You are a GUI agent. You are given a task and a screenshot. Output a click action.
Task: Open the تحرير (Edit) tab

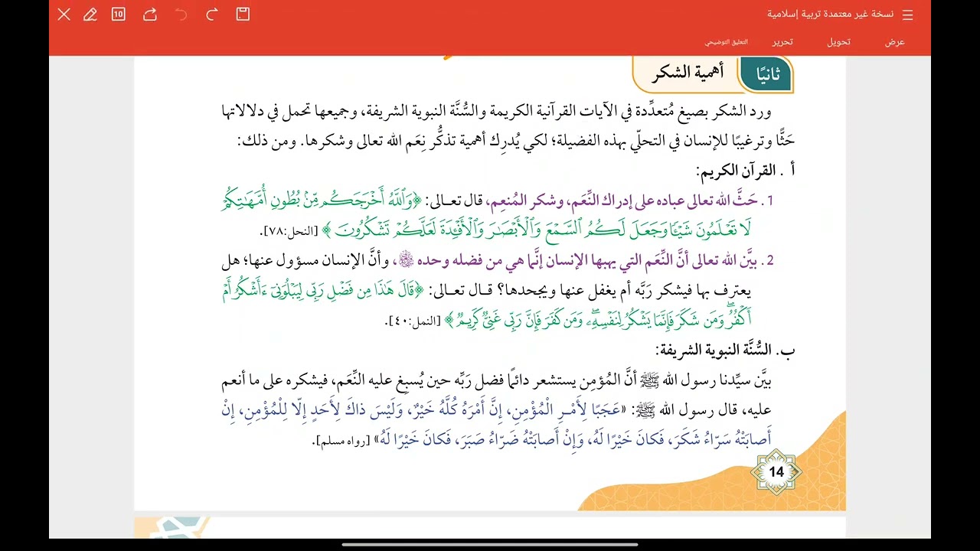tap(782, 42)
